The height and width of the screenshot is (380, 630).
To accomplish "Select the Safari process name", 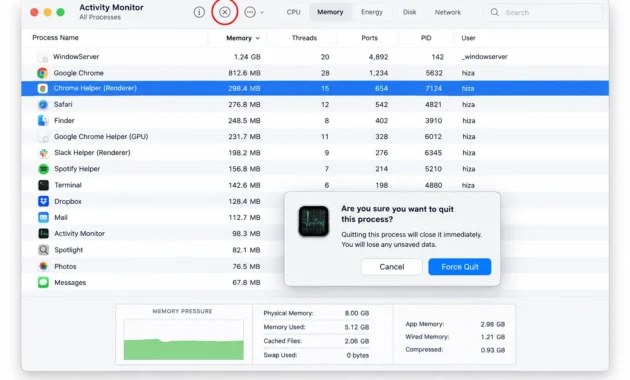I will tap(63, 104).
